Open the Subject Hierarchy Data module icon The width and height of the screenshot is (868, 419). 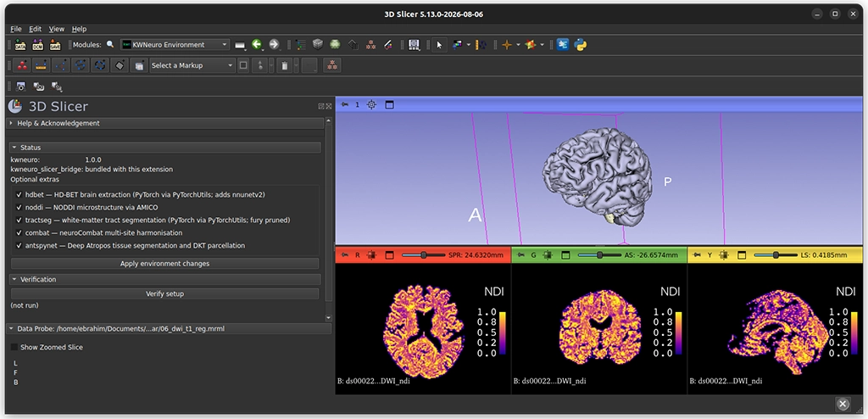pyautogui.click(x=301, y=45)
